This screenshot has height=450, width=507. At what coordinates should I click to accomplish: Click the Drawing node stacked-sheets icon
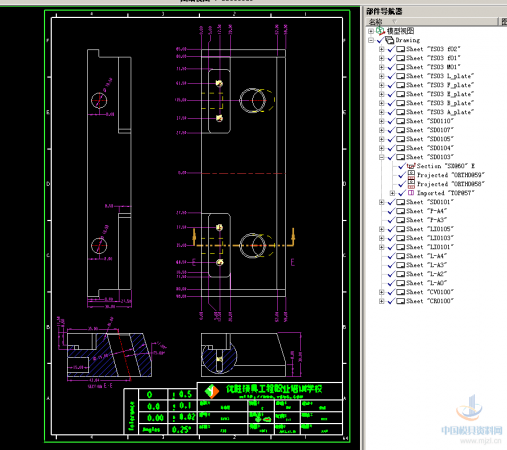pyautogui.click(x=389, y=40)
